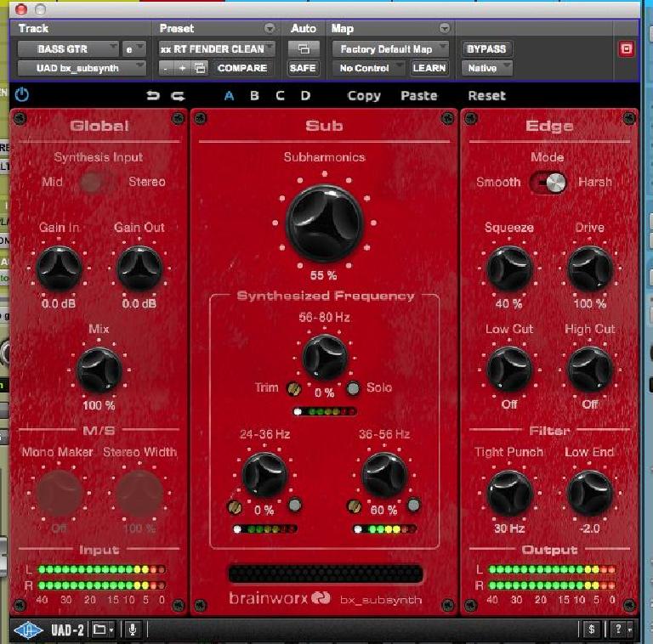This screenshot has height=644, width=653.
Task: Click the 36-56 Hz frequency knob
Action: point(384,476)
